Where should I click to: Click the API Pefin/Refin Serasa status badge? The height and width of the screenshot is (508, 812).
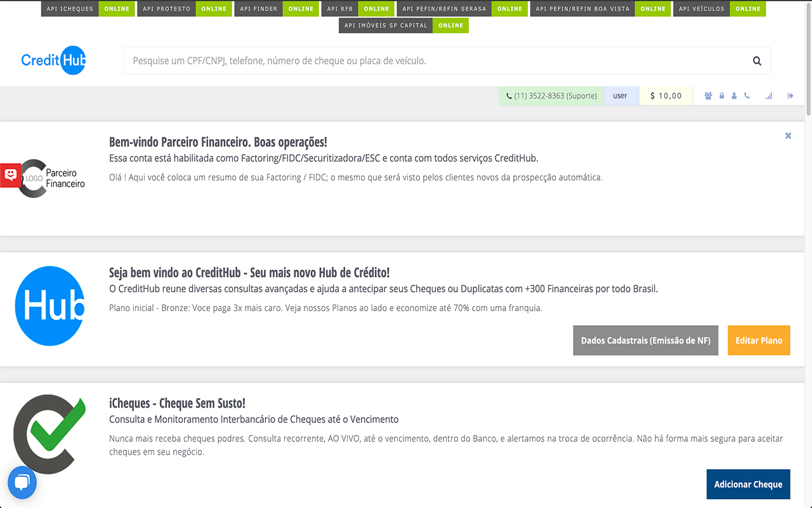click(462, 9)
